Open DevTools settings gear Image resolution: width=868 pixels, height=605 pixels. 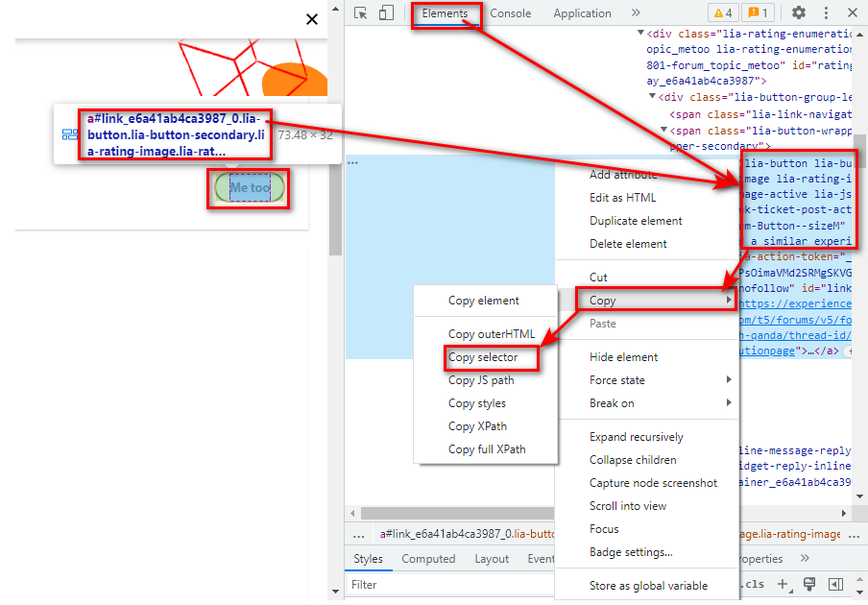(x=800, y=12)
